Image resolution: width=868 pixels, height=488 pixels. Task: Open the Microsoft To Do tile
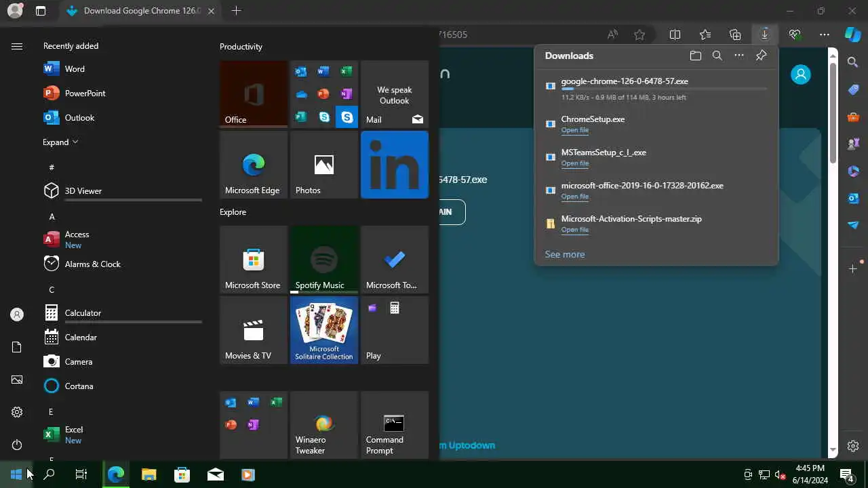pyautogui.click(x=395, y=260)
